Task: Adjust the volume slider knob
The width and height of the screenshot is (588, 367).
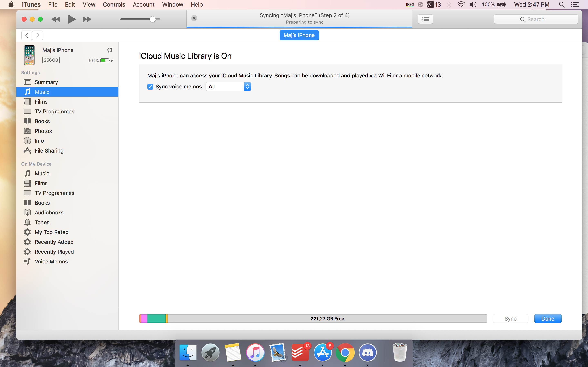Action: pyautogui.click(x=153, y=19)
